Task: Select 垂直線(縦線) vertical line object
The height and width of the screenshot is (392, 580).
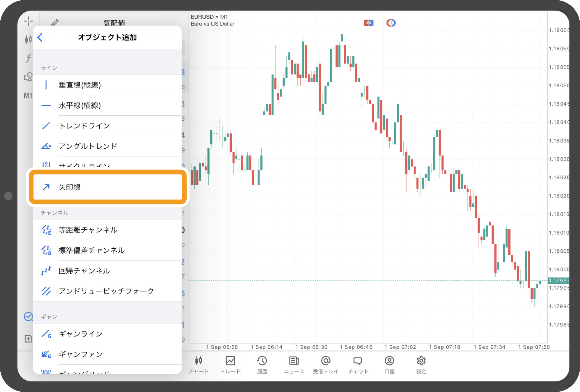Action: click(107, 85)
